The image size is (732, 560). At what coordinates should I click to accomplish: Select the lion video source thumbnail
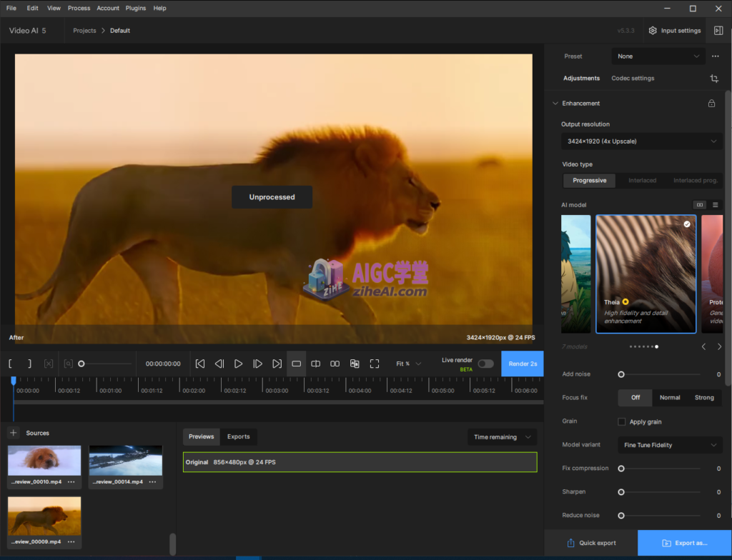[x=44, y=516]
